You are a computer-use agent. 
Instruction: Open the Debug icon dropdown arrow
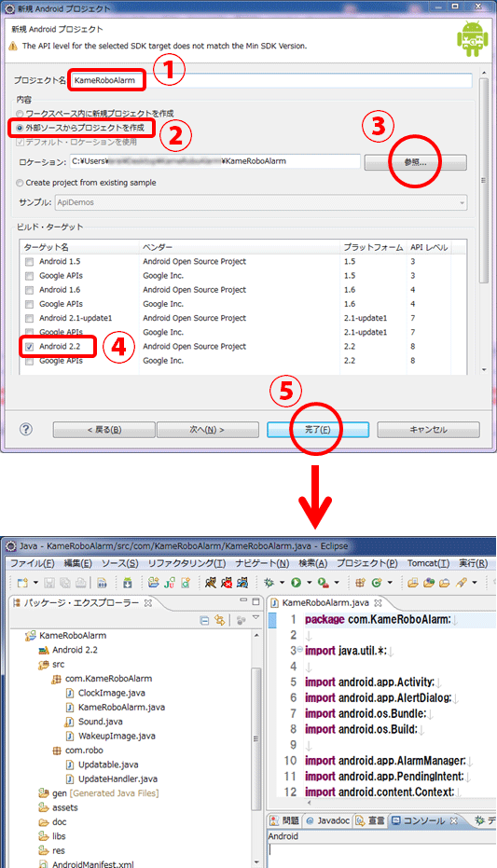tap(282, 583)
